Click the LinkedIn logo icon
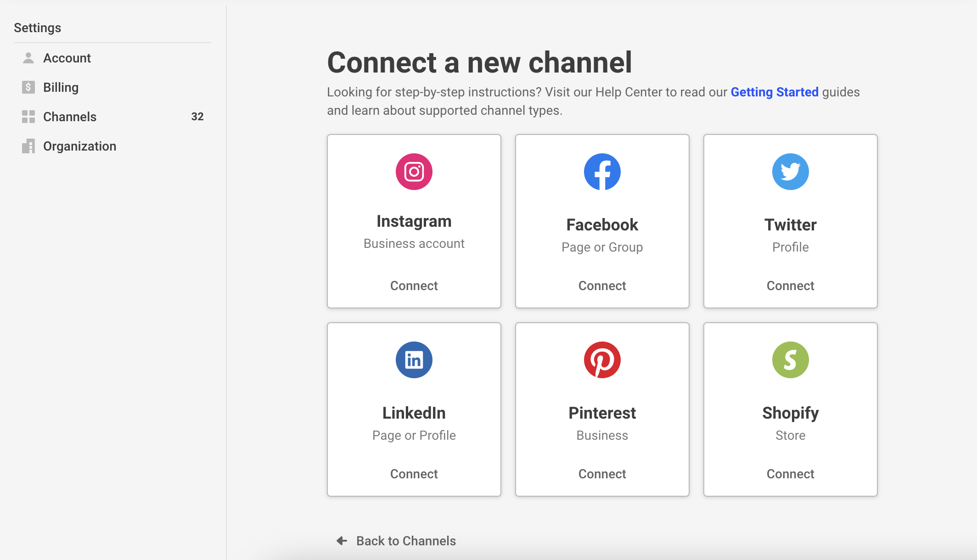The width and height of the screenshot is (977, 560). point(414,360)
